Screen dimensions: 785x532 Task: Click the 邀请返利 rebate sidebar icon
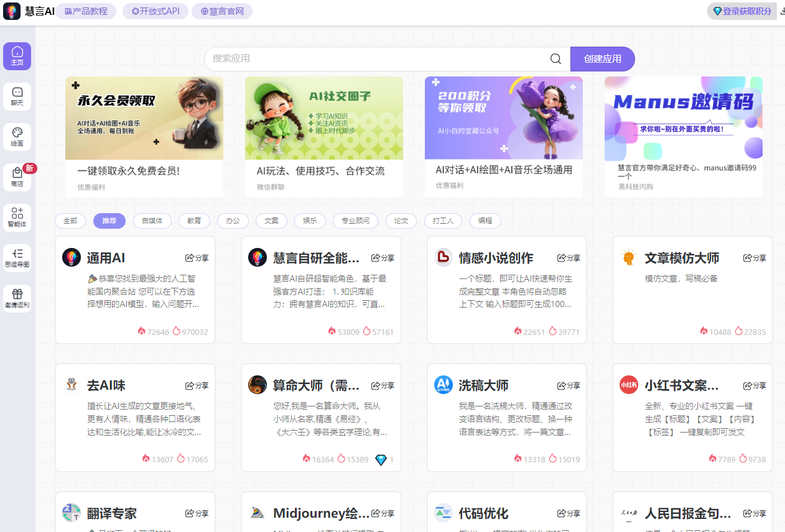pos(17,297)
